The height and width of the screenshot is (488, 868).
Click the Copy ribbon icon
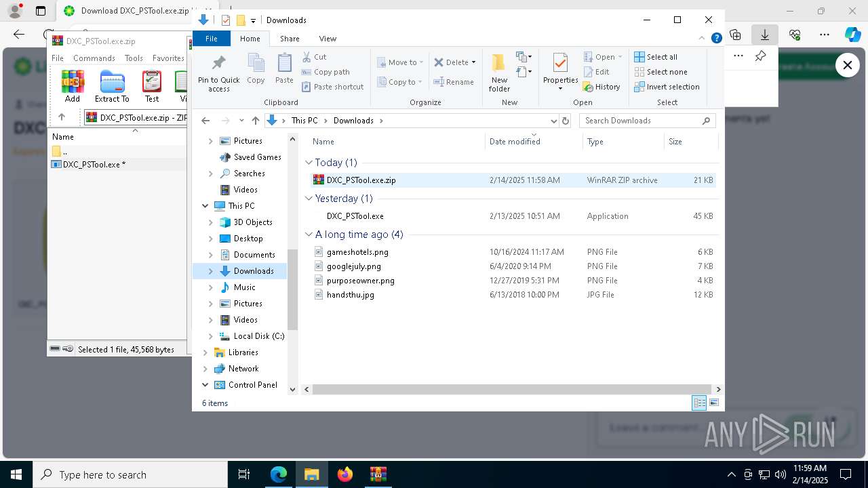pyautogui.click(x=256, y=69)
